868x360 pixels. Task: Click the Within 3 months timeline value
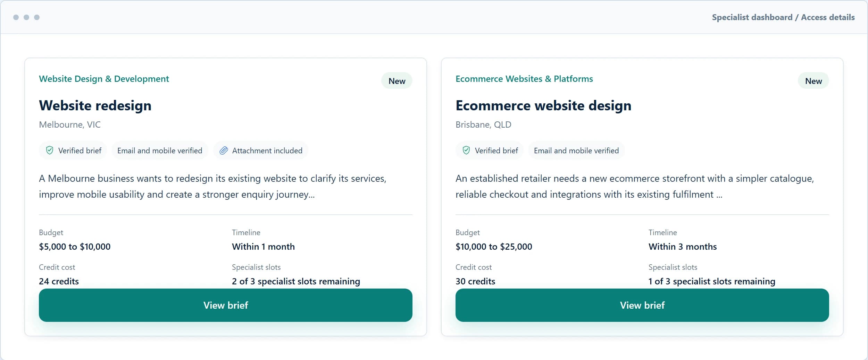[683, 247]
